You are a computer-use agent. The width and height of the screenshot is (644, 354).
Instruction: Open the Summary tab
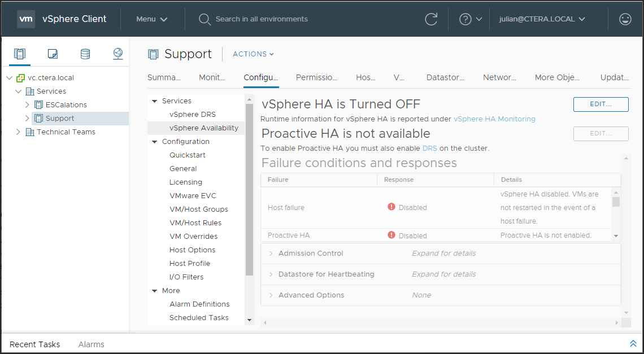coord(164,77)
